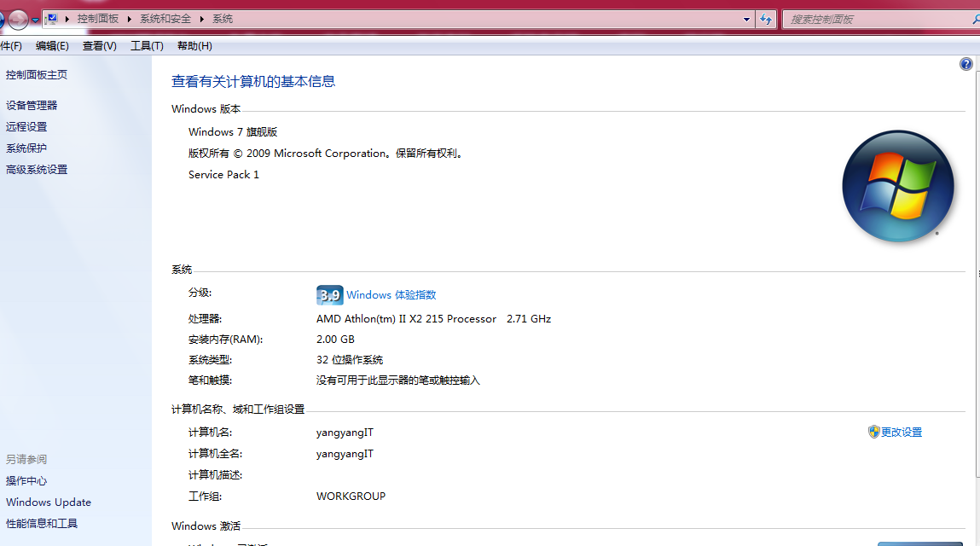Click the 2.00 GB memory value

336,339
